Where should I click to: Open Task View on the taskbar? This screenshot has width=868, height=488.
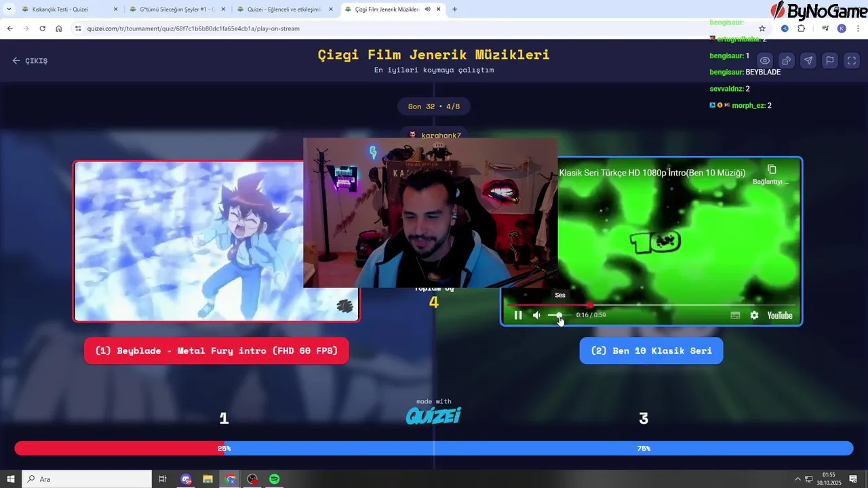[x=163, y=479]
